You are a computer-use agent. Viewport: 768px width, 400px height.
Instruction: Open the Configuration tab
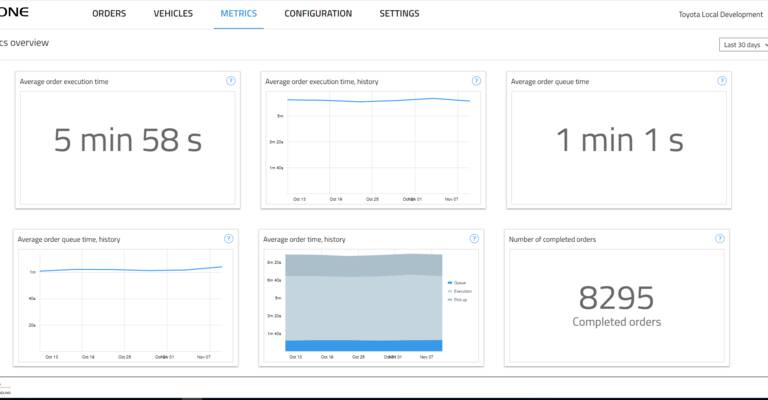click(x=318, y=14)
